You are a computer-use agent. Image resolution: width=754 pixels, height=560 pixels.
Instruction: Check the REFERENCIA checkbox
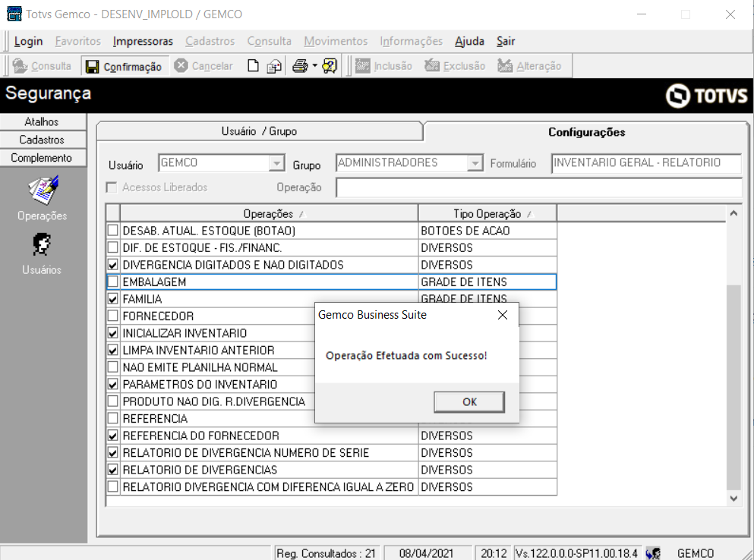pyautogui.click(x=113, y=418)
